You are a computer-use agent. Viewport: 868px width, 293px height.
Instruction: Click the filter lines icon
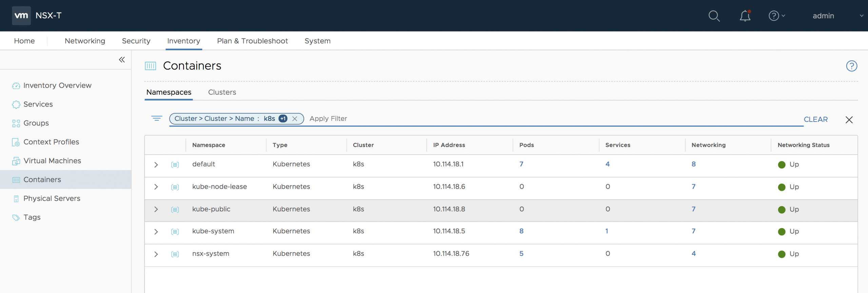tap(156, 118)
